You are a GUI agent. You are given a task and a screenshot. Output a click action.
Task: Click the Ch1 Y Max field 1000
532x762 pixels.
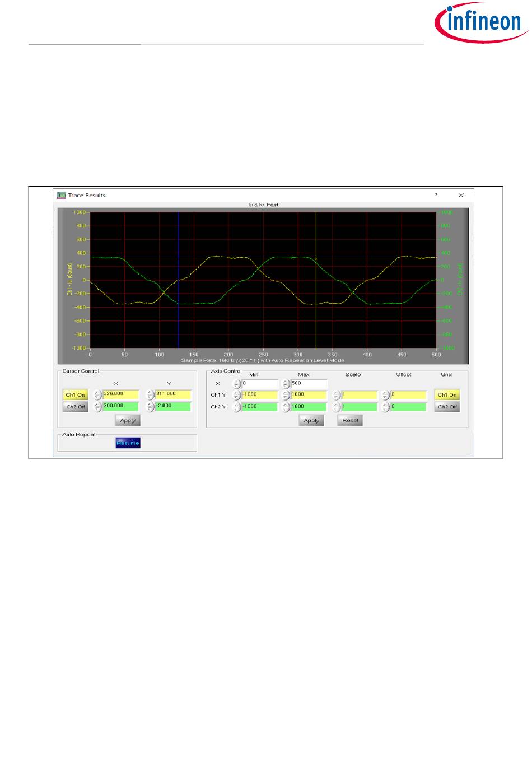point(309,395)
